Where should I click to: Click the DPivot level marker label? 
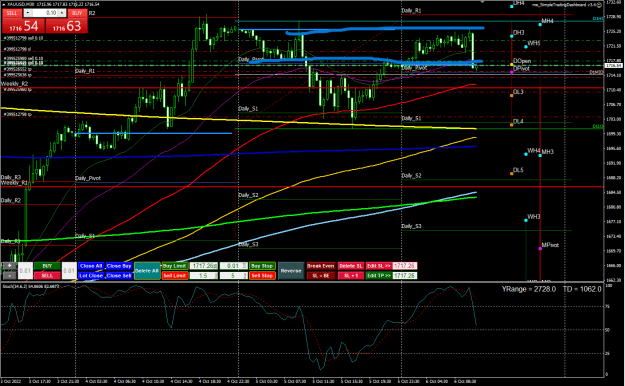521,69
